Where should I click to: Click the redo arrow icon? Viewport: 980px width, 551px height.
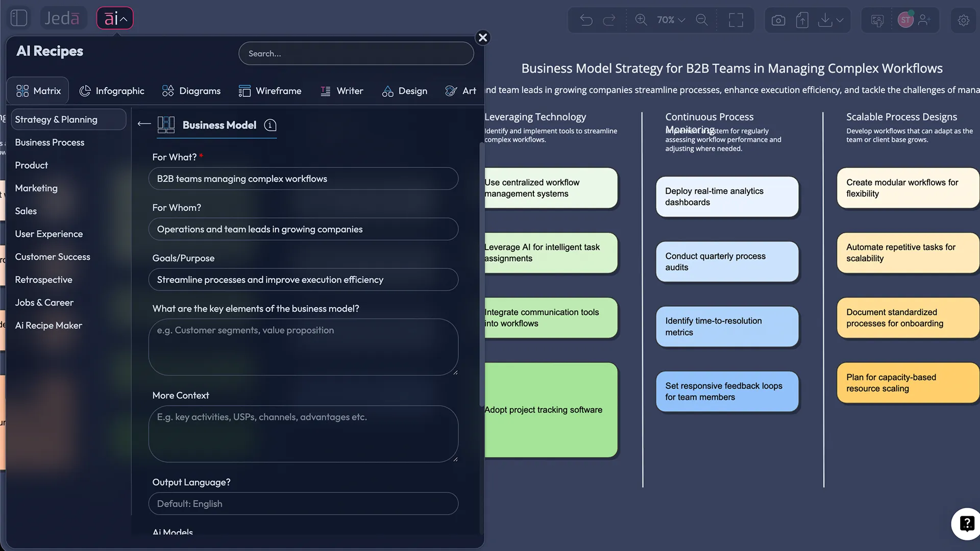pos(609,20)
